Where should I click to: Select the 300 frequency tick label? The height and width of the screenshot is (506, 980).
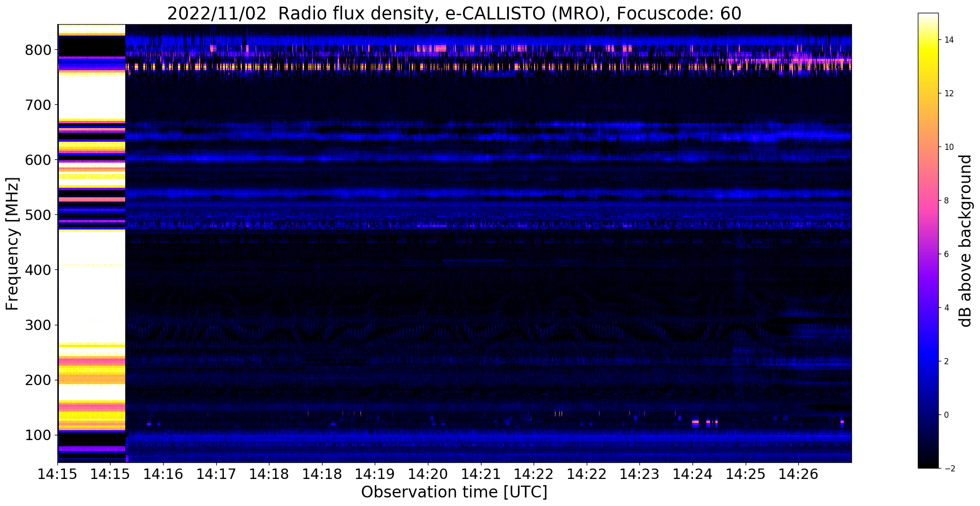[x=38, y=325]
